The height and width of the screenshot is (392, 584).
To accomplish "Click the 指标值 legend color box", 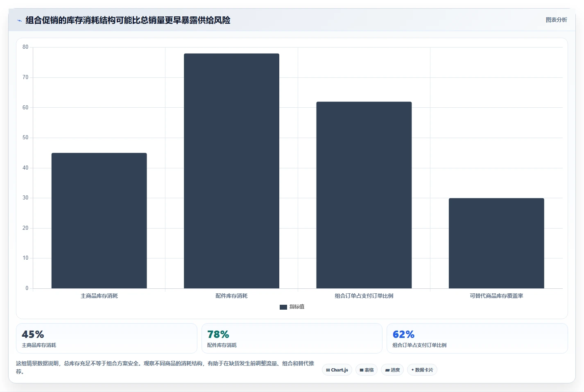I will tap(283, 307).
